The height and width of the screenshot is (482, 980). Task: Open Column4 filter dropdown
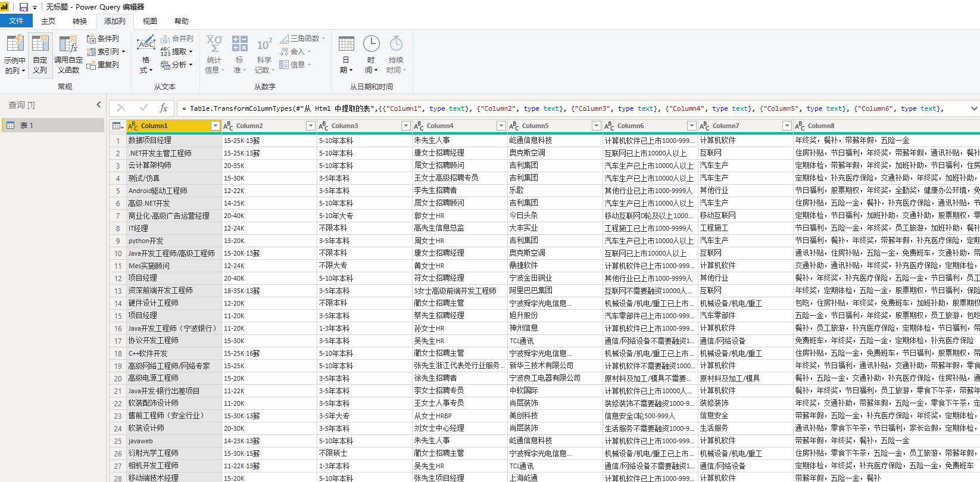(501, 126)
